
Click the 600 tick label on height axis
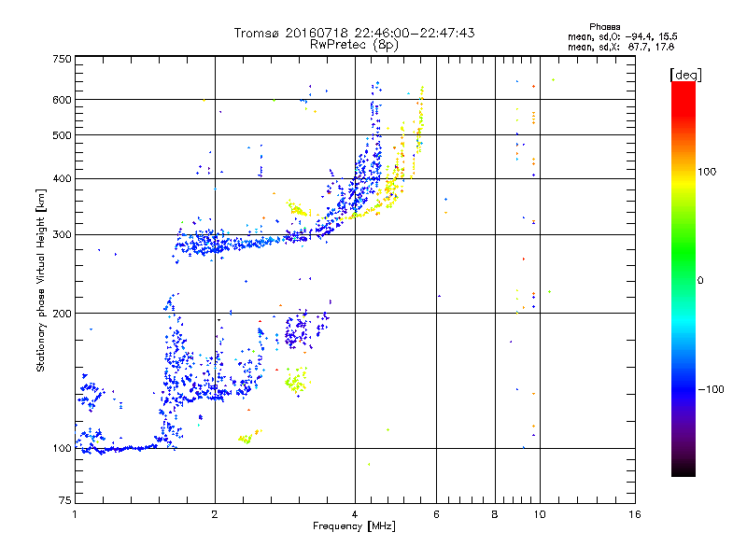(63, 100)
